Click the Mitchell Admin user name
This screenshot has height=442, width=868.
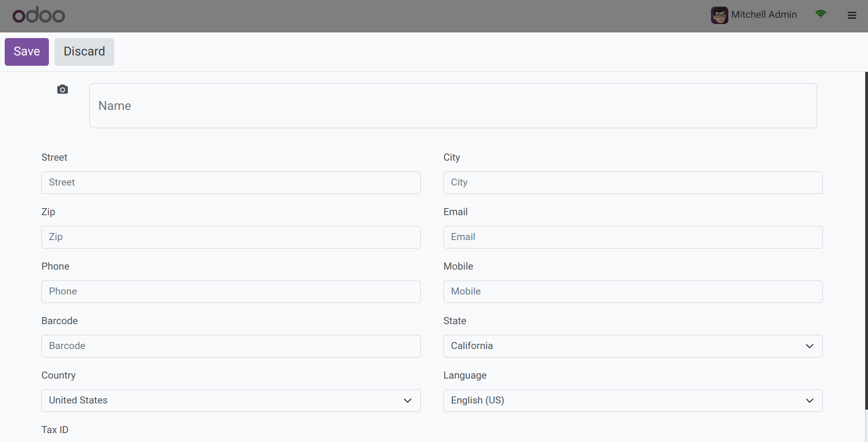pyautogui.click(x=764, y=15)
